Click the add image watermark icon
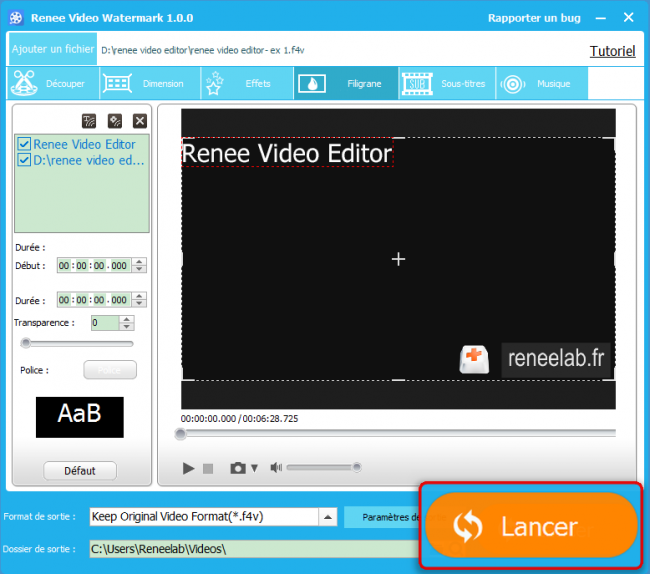Viewport: 650px width, 574px height. (x=115, y=121)
